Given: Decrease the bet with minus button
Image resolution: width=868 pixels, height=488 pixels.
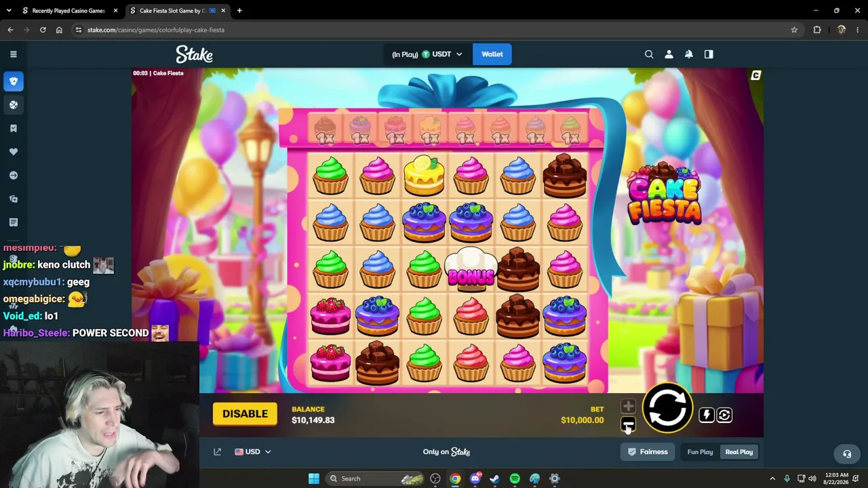Looking at the screenshot, I should click(628, 424).
